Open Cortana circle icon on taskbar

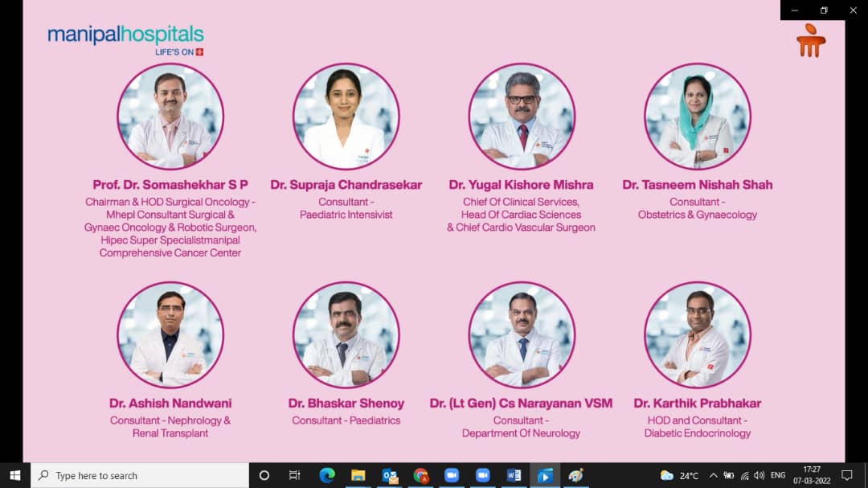tap(264, 475)
